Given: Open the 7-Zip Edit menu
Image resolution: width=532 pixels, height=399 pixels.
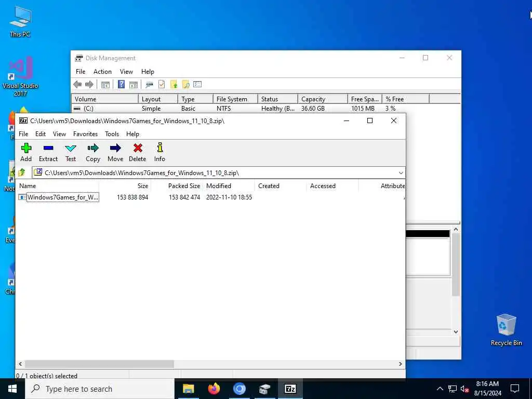Looking at the screenshot, I should coord(41,134).
